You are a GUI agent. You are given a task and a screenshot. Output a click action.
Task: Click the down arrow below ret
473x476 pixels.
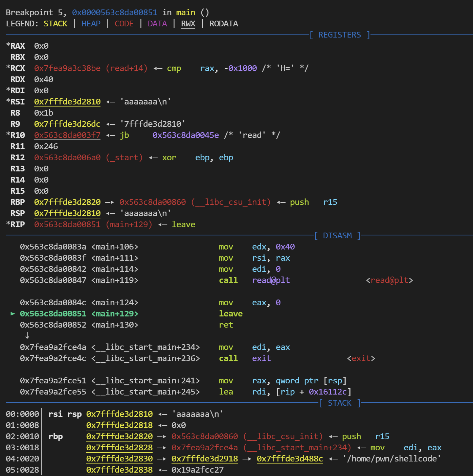pos(27,336)
